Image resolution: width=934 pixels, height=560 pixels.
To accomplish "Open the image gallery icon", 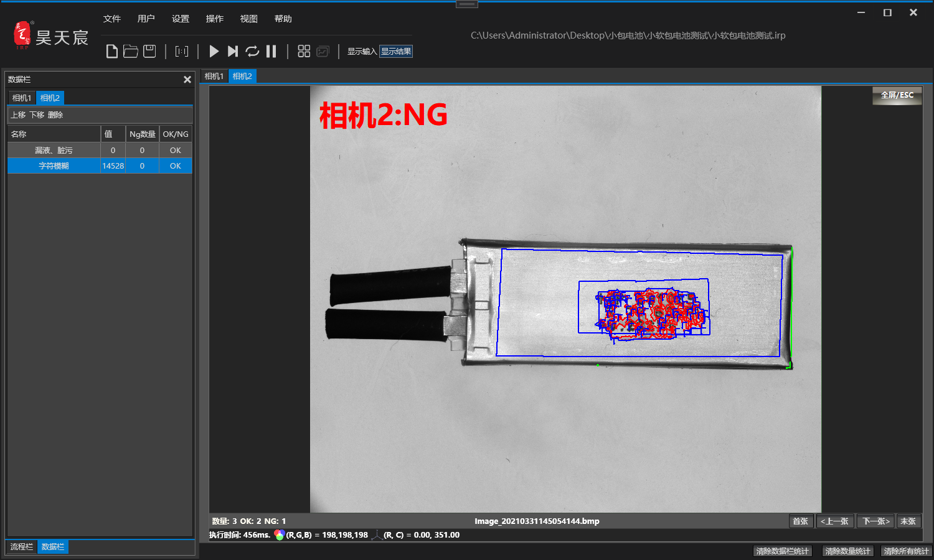I will click(323, 51).
